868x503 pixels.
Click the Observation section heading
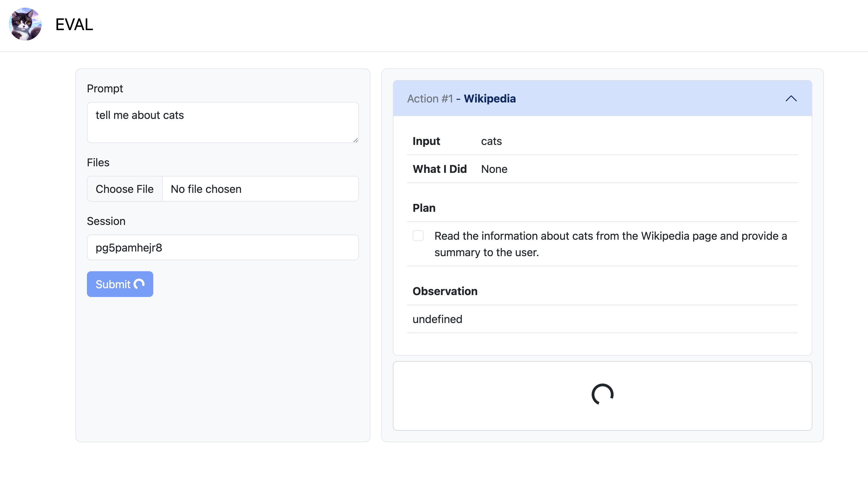coord(445,291)
